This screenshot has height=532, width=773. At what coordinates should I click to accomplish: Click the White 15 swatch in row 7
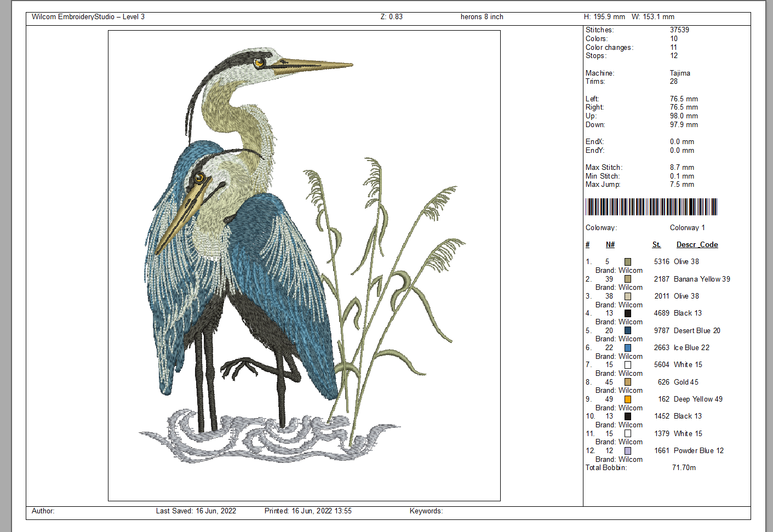point(628,365)
